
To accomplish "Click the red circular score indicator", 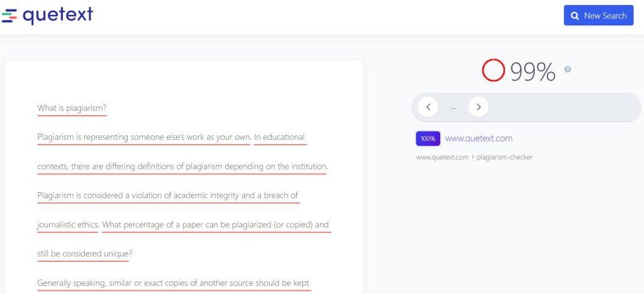I will [x=493, y=71].
